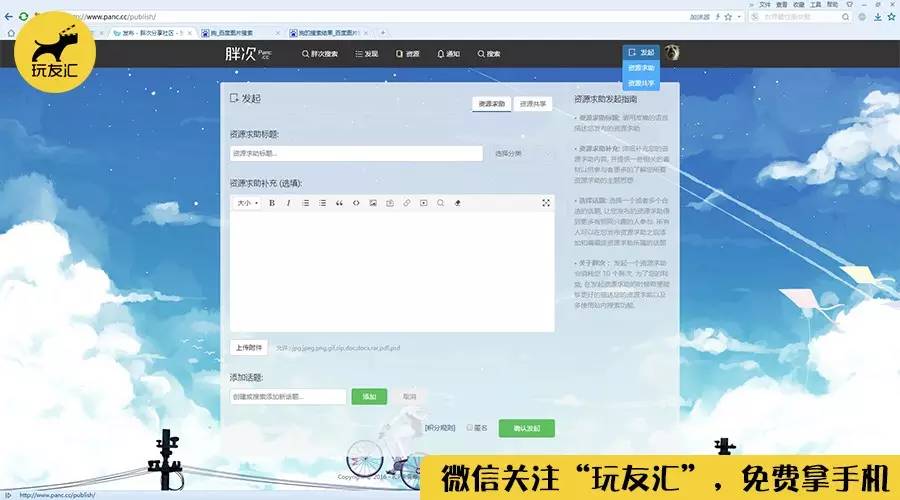Click the browser downloads arrow icon

[x=878, y=17]
